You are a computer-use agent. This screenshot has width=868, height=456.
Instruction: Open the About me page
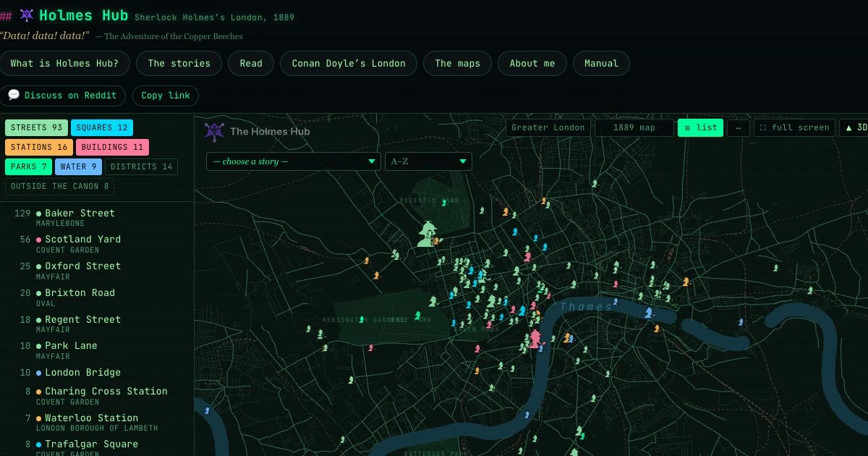coord(532,63)
